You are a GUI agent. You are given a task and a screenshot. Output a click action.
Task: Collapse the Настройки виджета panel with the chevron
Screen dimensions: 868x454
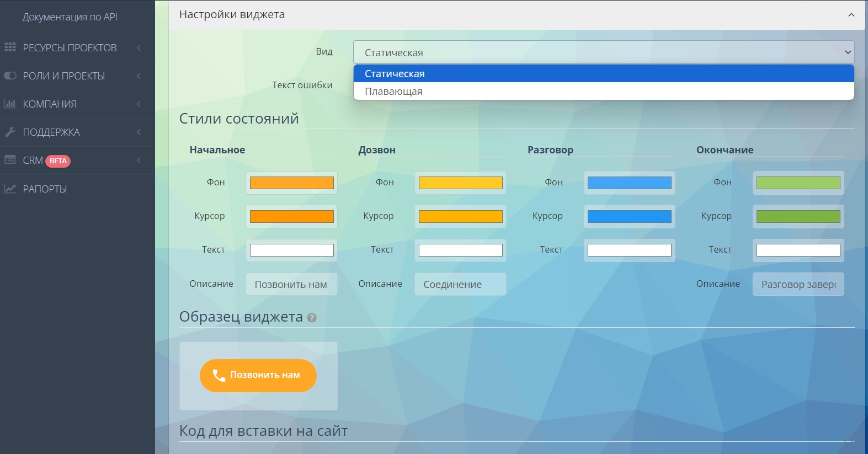tap(851, 15)
